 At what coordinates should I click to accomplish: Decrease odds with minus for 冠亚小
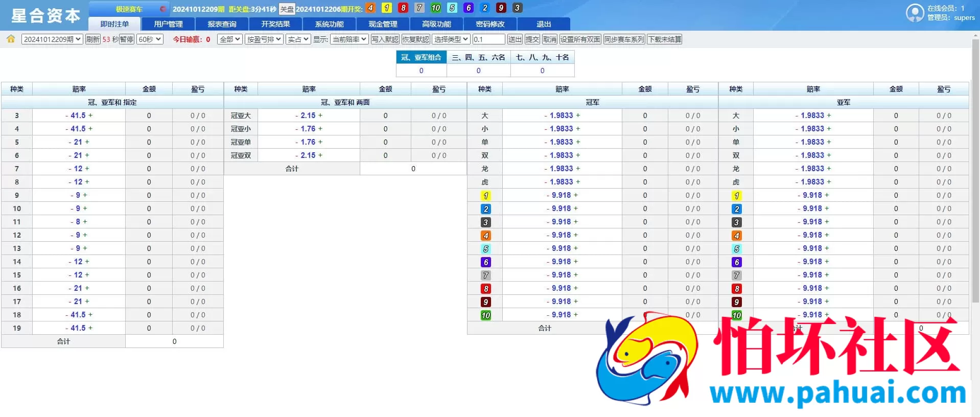click(x=297, y=129)
